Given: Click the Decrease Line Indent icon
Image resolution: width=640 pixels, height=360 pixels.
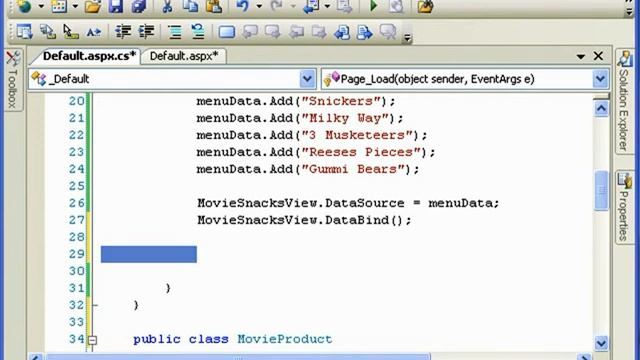Looking at the screenshot, I should [123, 31].
